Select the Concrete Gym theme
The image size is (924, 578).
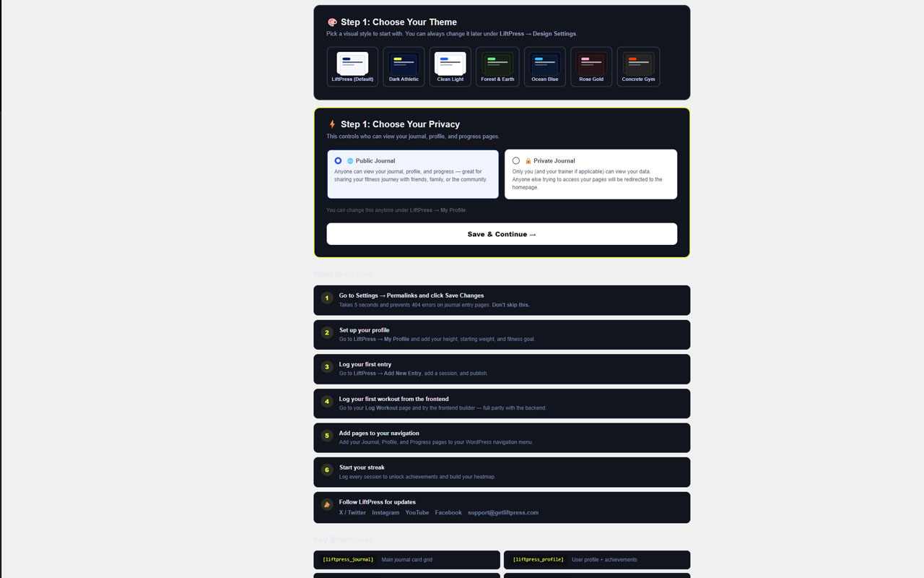point(638,66)
